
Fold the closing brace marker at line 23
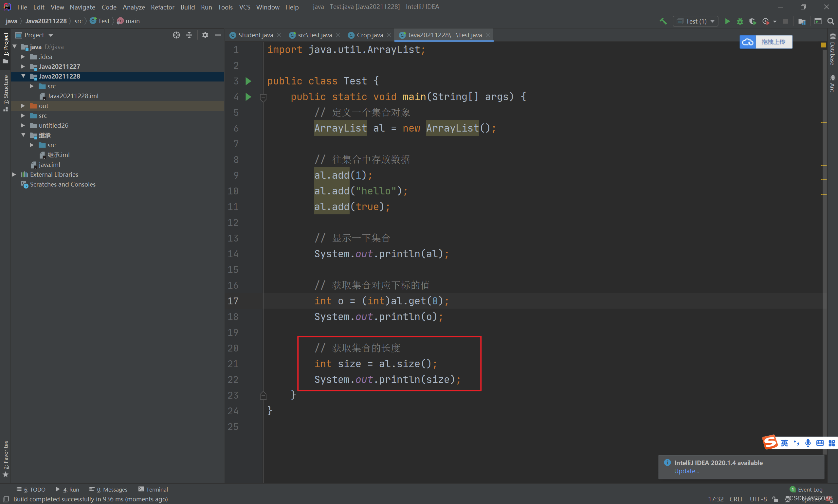[x=263, y=396]
